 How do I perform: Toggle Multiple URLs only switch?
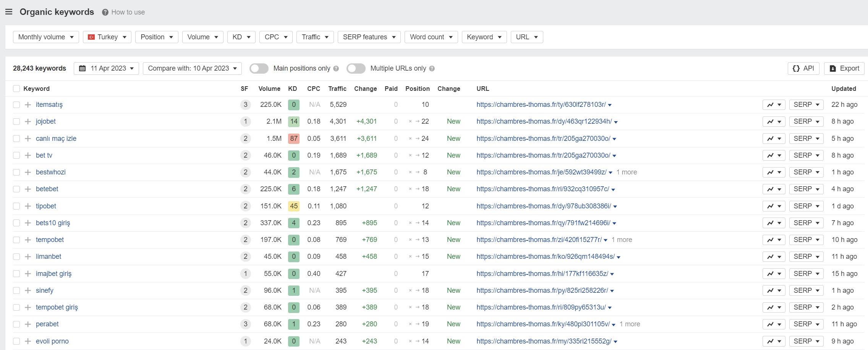click(356, 68)
